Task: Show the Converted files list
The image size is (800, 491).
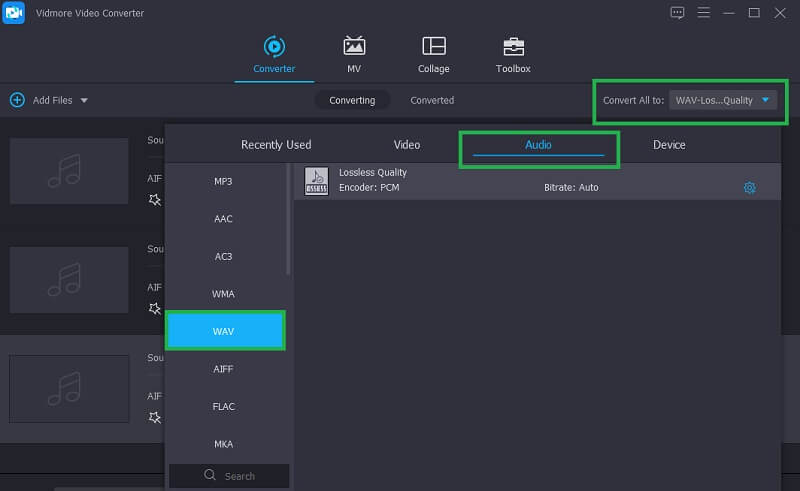Action: (432, 100)
